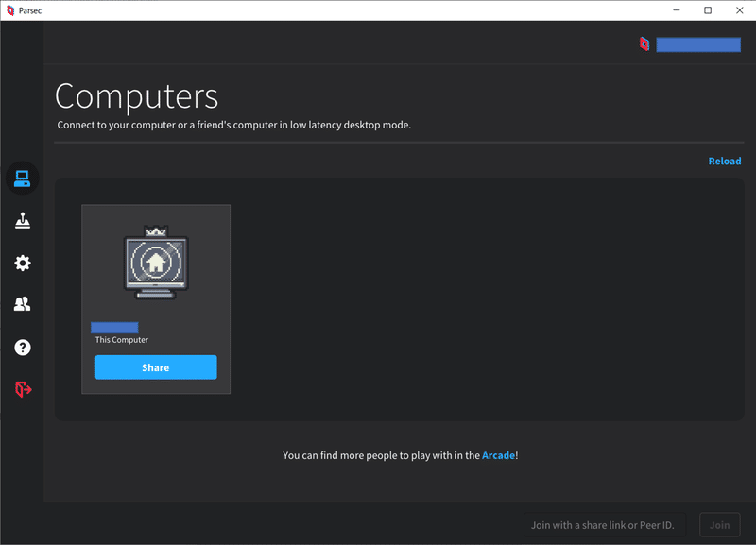Click the "Computers" page heading
756x545 pixels.
[x=136, y=96]
